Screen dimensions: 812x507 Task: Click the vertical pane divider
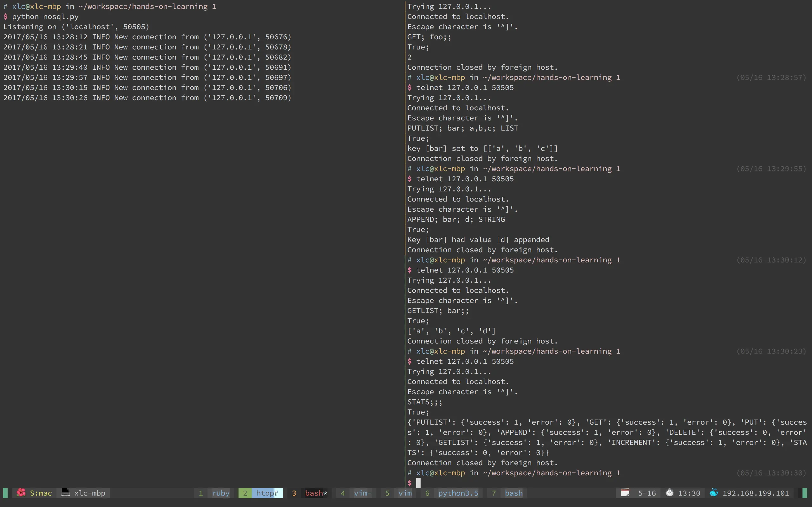point(405,235)
